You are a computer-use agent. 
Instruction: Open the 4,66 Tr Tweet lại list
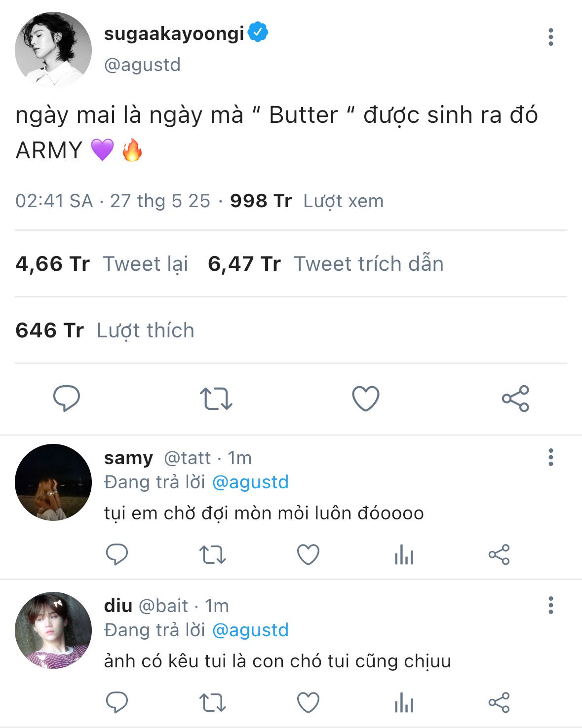point(102,264)
